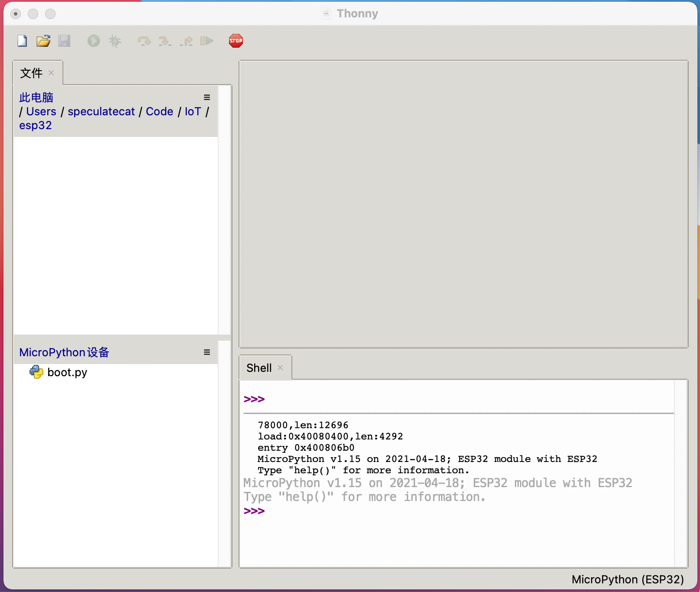Open an existing file
The height and width of the screenshot is (592, 700).
point(43,40)
